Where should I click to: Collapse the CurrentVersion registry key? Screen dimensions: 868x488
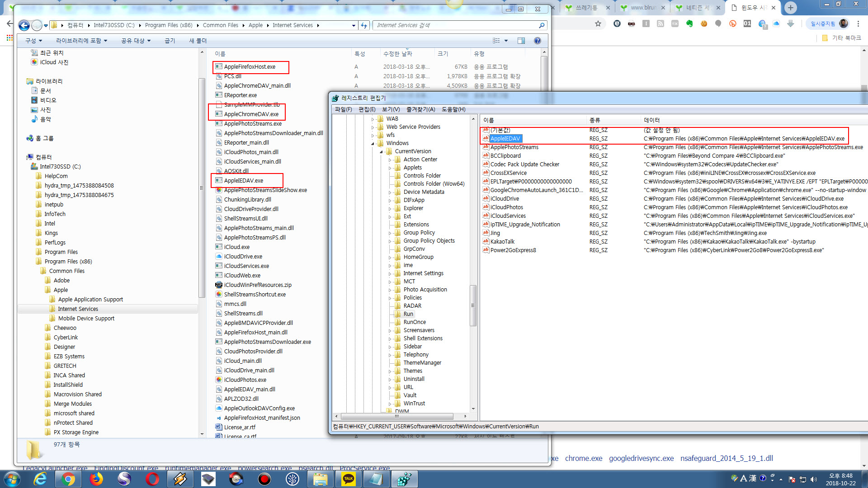(381, 152)
